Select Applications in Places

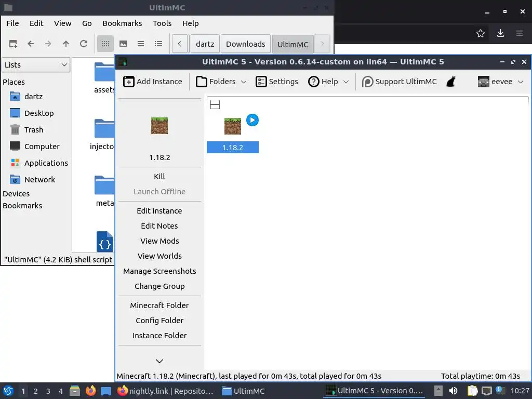pos(39,163)
